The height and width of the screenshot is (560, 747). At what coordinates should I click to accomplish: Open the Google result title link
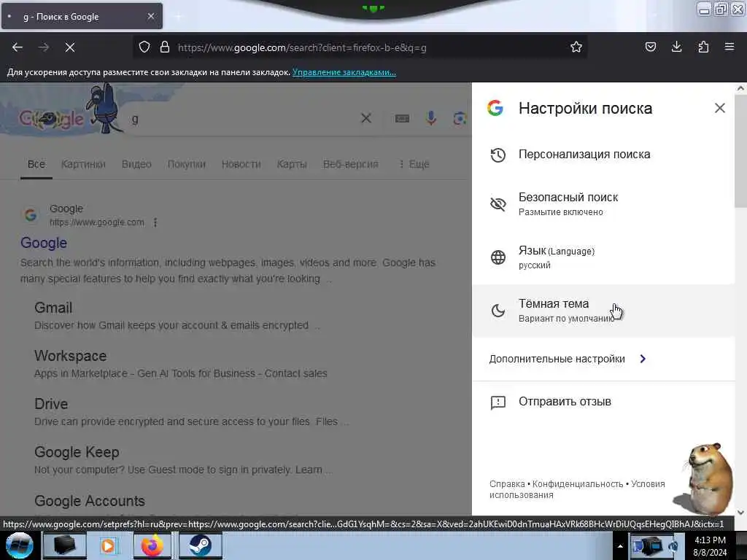[x=43, y=243]
